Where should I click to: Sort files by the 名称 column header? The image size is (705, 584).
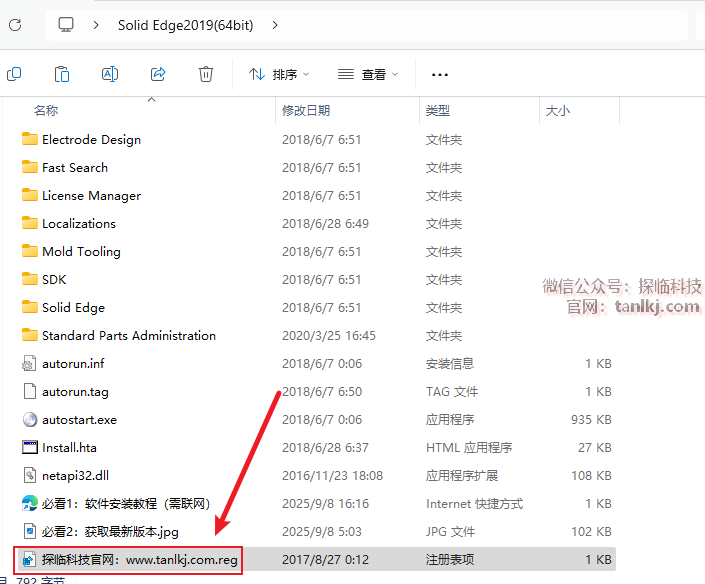coord(46,111)
